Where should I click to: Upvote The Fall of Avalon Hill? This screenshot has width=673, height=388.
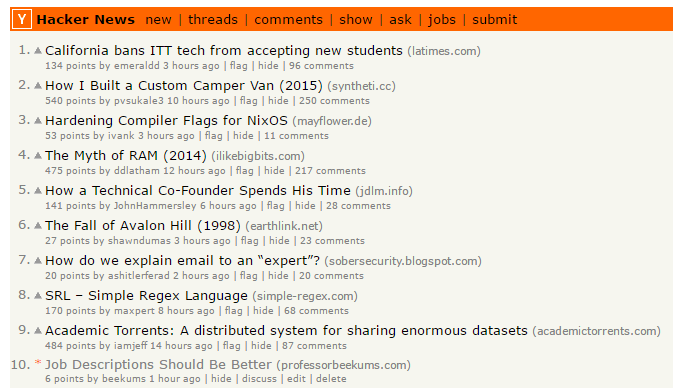coord(38,225)
